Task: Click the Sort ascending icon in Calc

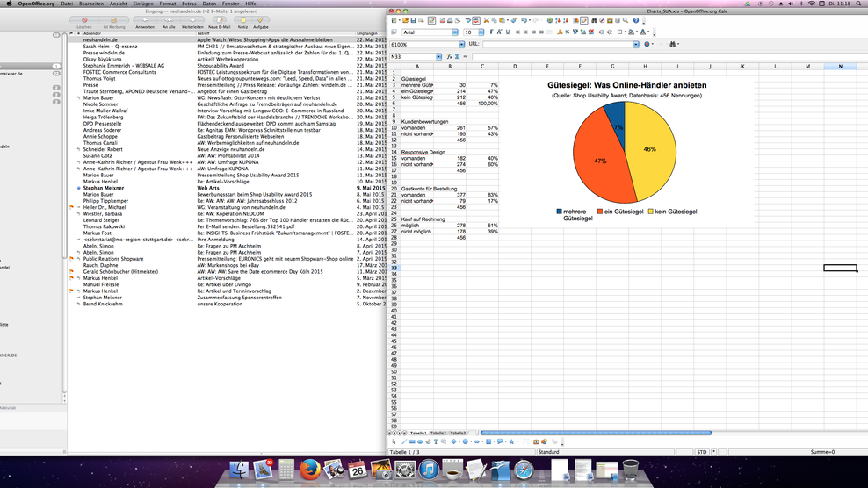Action: [x=558, y=20]
